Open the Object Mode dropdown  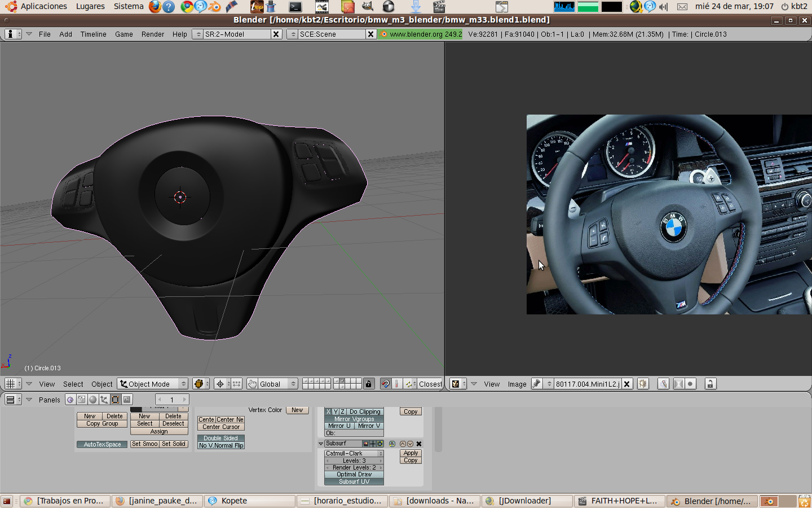pyautogui.click(x=152, y=384)
